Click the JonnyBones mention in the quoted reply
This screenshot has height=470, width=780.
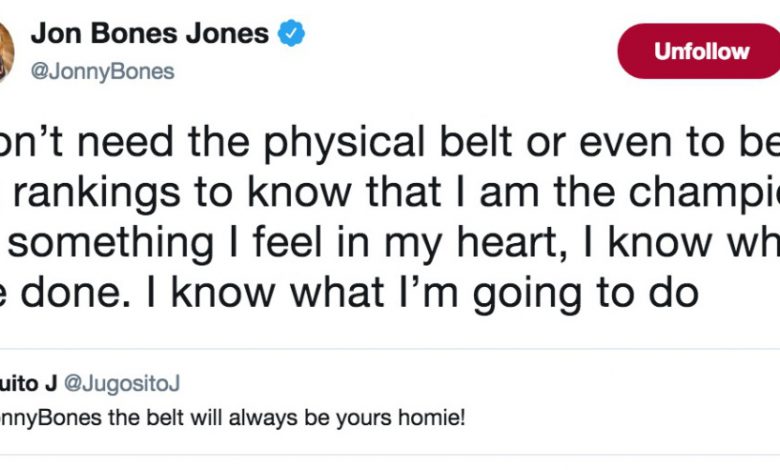coord(51,418)
